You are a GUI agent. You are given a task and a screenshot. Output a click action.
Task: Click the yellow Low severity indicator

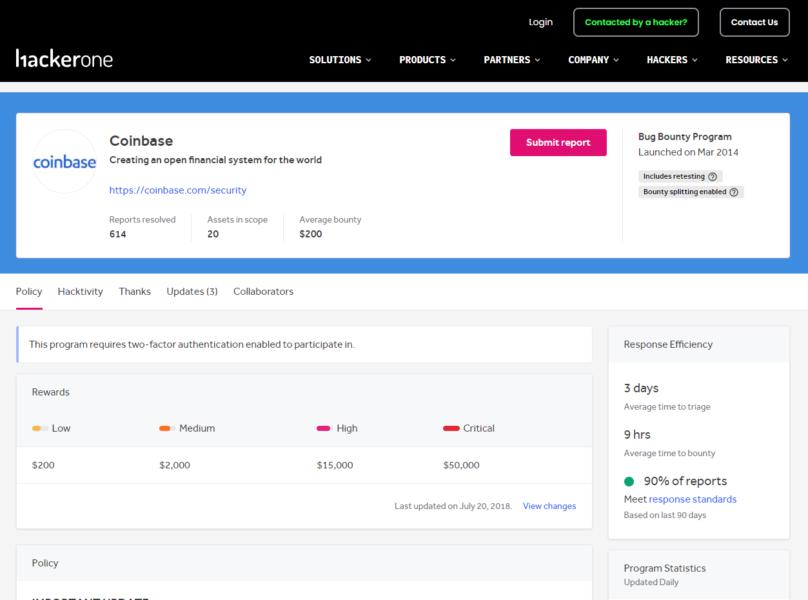[x=40, y=428]
